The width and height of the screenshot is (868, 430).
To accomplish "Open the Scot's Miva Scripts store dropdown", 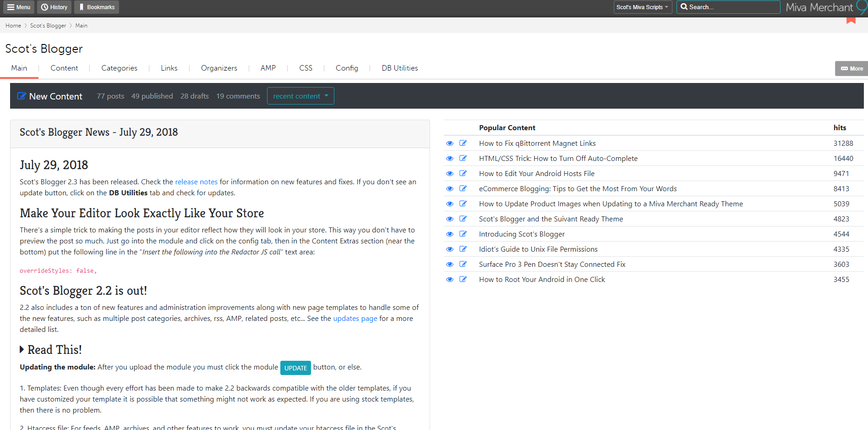I will (x=642, y=7).
